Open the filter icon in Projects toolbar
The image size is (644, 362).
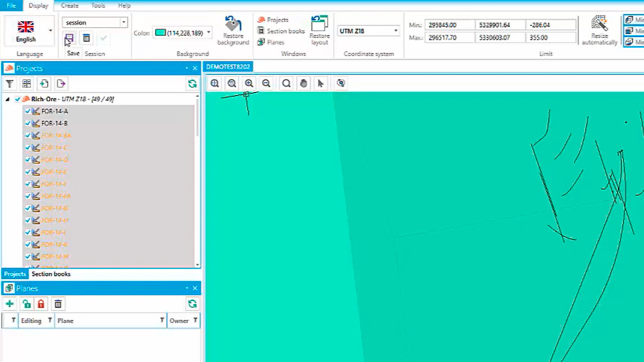point(10,84)
